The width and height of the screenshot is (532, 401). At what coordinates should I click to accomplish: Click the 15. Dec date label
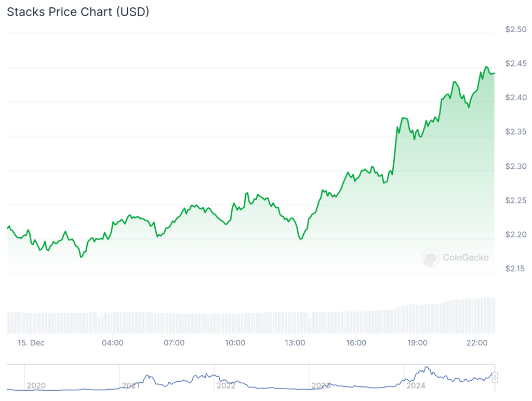31,343
